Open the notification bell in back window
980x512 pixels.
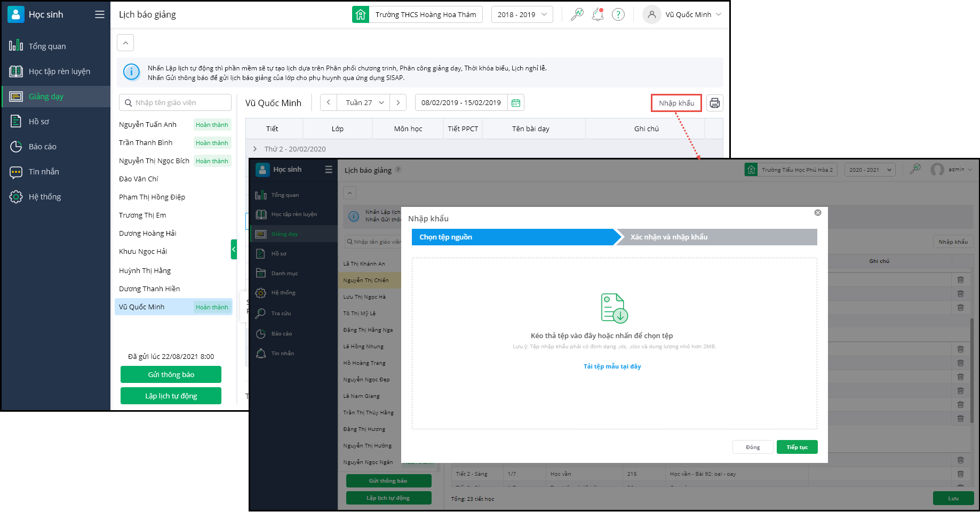pyautogui.click(x=597, y=14)
